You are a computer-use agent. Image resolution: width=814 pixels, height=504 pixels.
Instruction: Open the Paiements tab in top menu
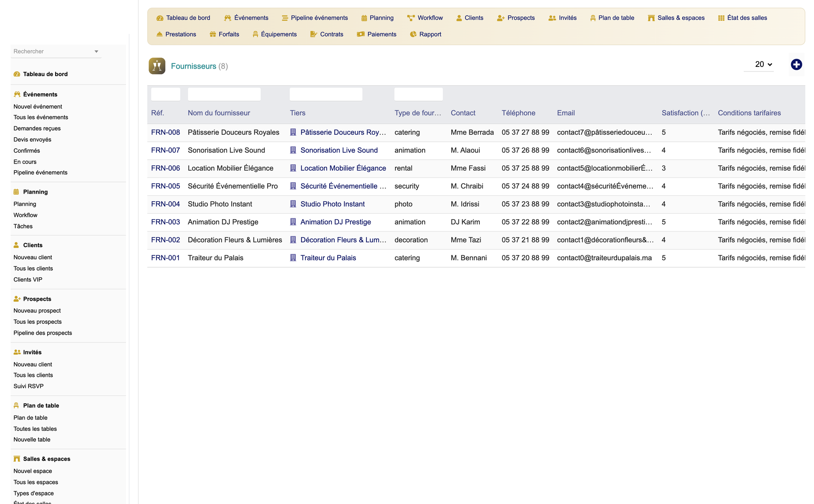click(x=376, y=34)
